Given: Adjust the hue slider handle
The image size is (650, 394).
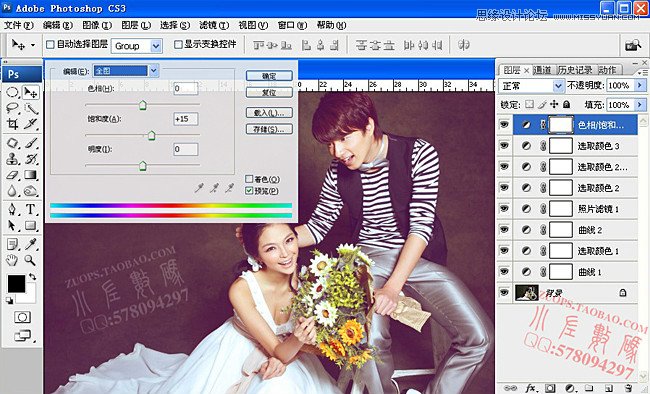Looking at the screenshot, I should (143, 105).
